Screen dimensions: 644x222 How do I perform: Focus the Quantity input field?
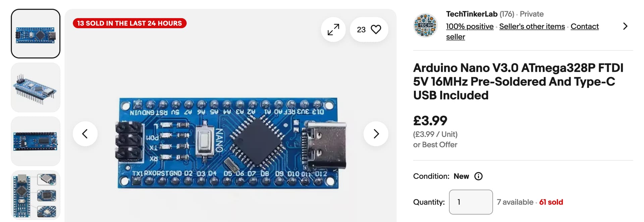pyautogui.click(x=471, y=202)
